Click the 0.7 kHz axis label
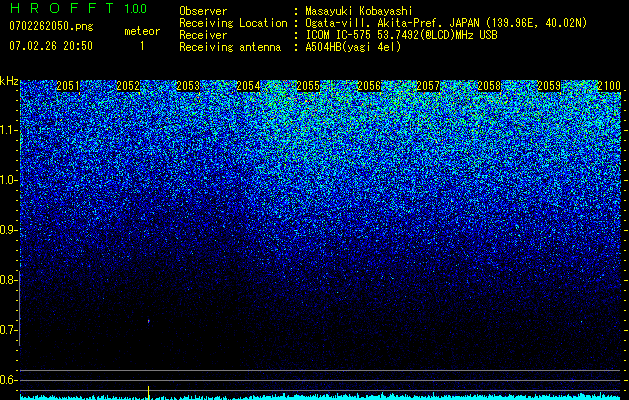The image size is (629, 400). tap(9, 330)
